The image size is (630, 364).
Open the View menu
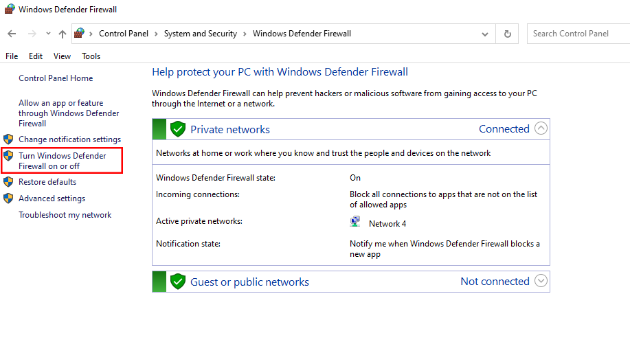pos(62,56)
